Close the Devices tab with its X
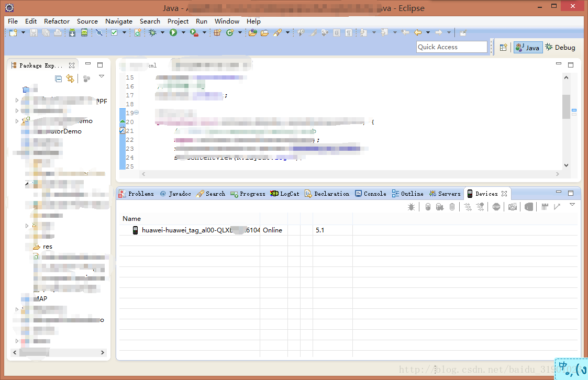This screenshot has height=380, width=588. (504, 194)
